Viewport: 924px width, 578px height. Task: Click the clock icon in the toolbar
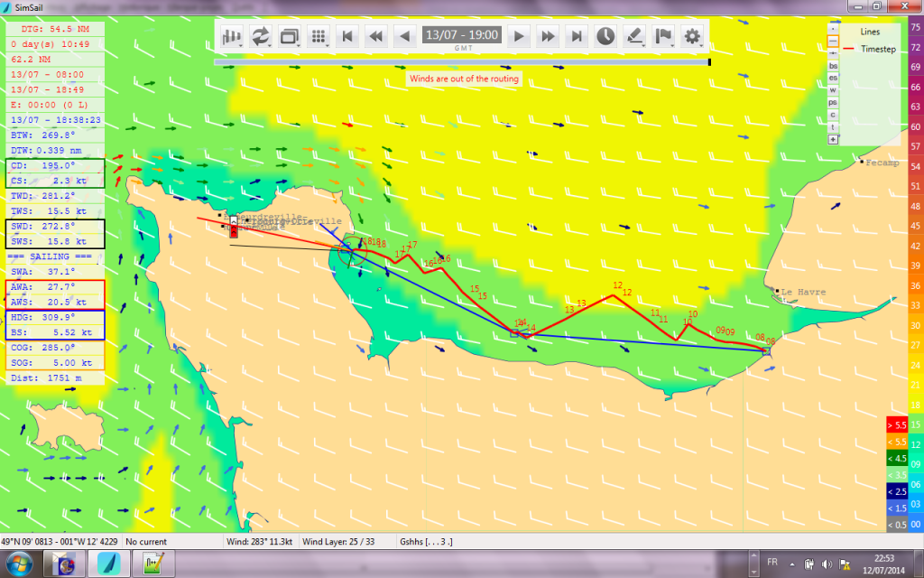click(x=605, y=36)
